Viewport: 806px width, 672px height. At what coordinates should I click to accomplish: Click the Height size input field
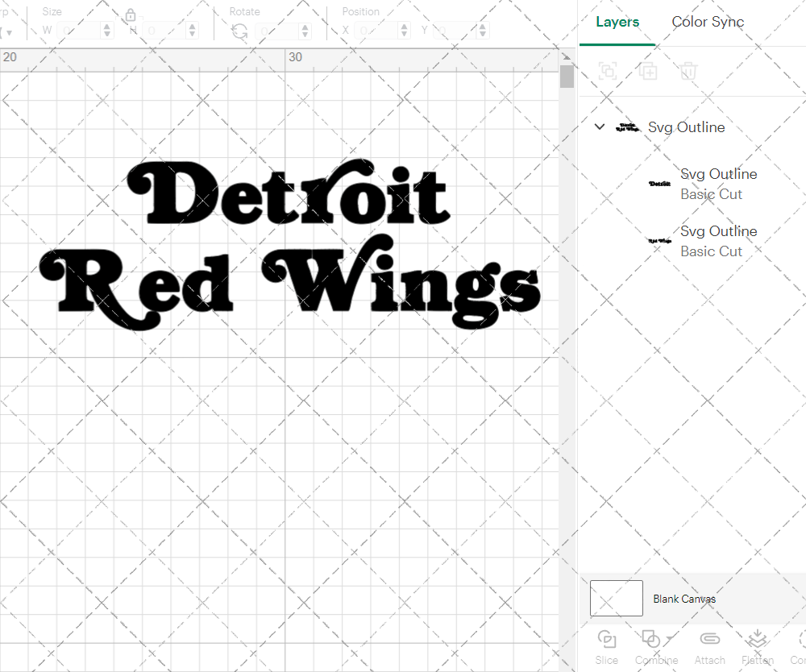[164, 31]
